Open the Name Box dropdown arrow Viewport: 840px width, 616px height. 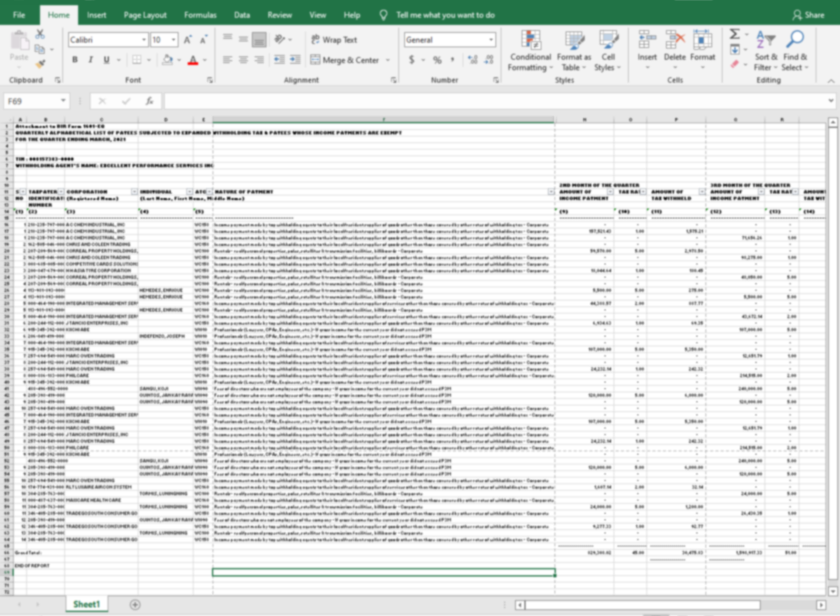tap(63, 101)
